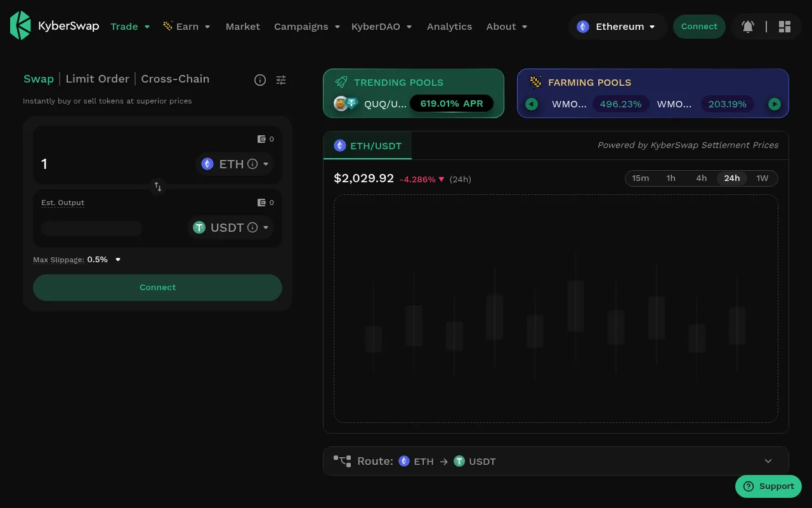Select the ETH/USDT chart tab

[x=368, y=145]
